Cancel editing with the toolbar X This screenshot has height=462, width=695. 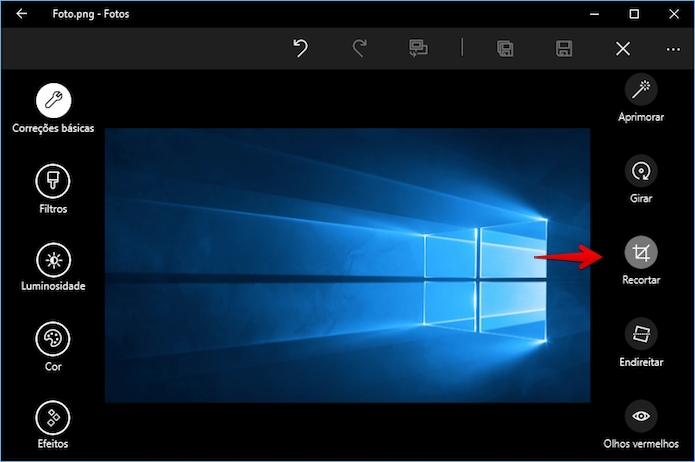coord(623,49)
